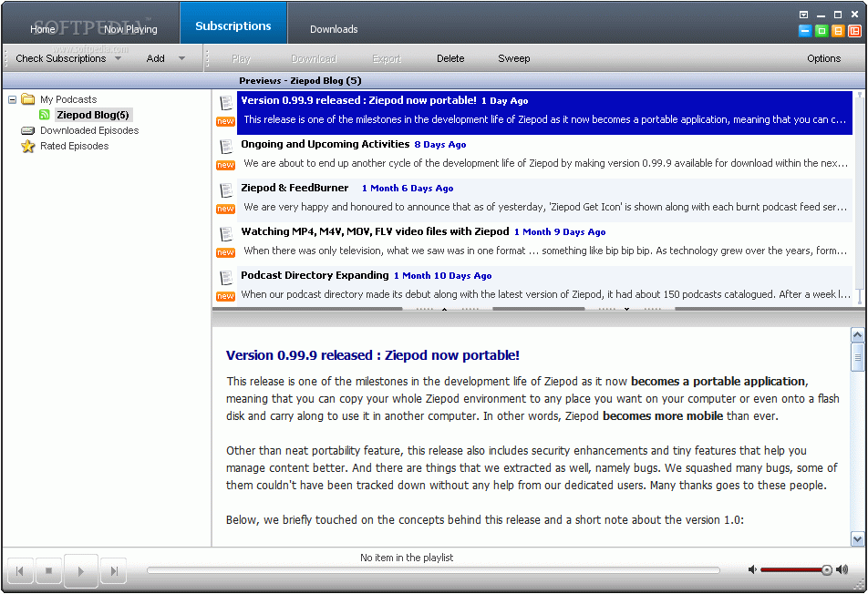Click the mute speaker icon

(x=752, y=569)
